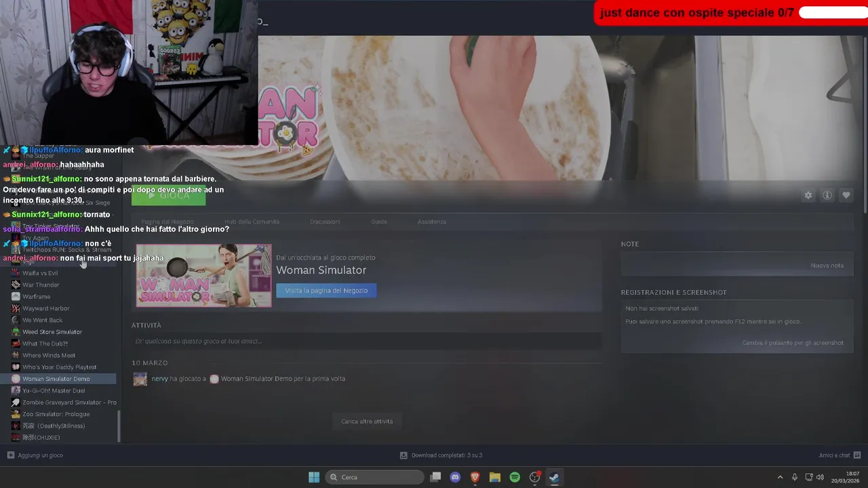Click War Thunder game icon
The height and width of the screenshot is (488, 868).
coord(16,285)
